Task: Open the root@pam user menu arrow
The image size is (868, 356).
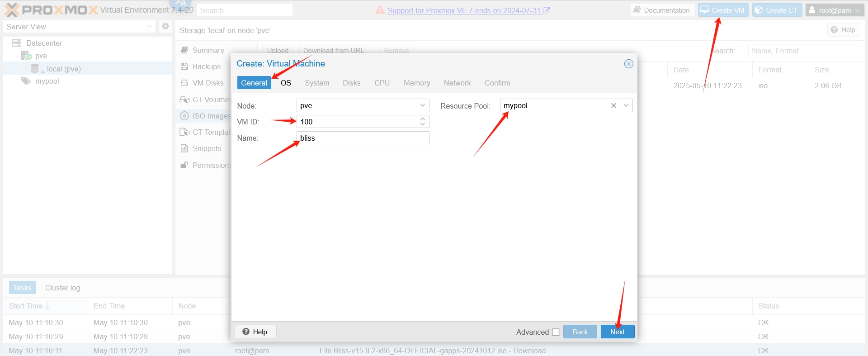Action: tap(858, 10)
